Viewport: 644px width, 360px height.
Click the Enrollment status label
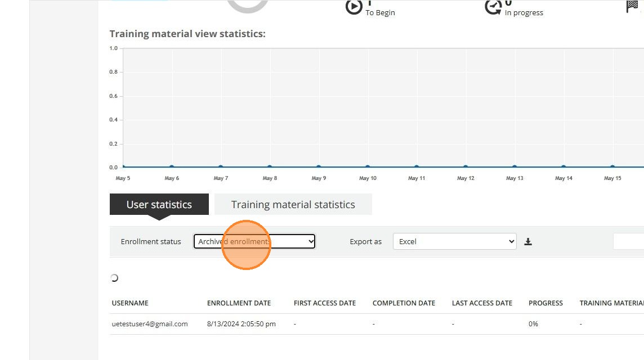pyautogui.click(x=151, y=242)
